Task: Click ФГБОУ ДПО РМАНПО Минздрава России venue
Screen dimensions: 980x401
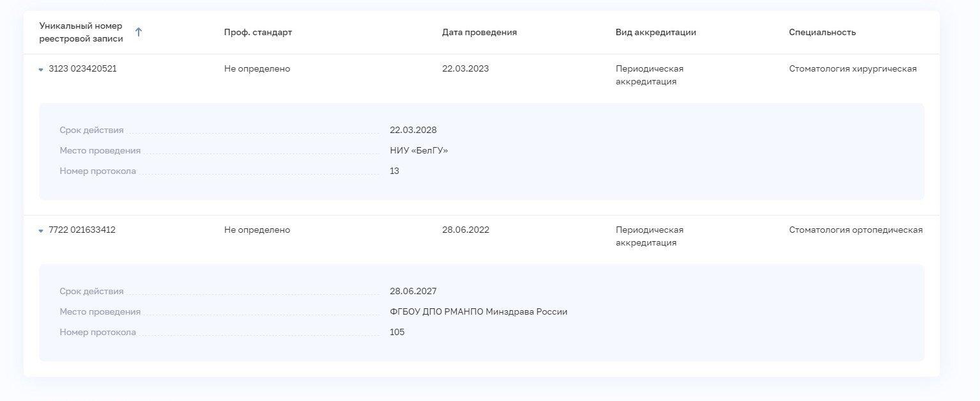Action: coord(479,311)
